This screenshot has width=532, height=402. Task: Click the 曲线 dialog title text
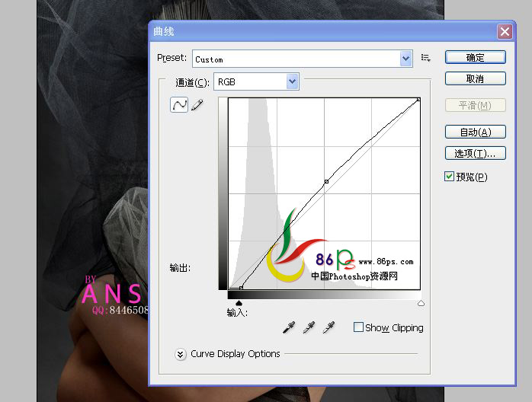pos(164,31)
